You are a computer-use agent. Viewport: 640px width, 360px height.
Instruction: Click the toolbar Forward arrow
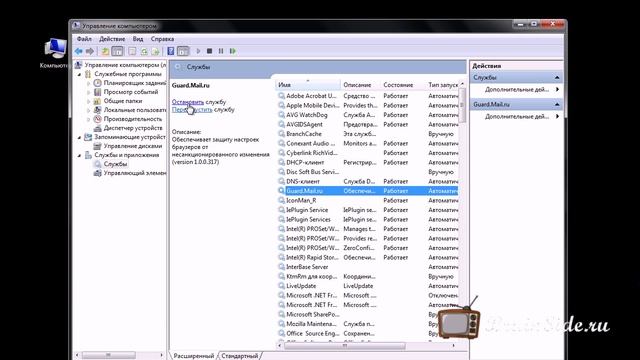89,51
